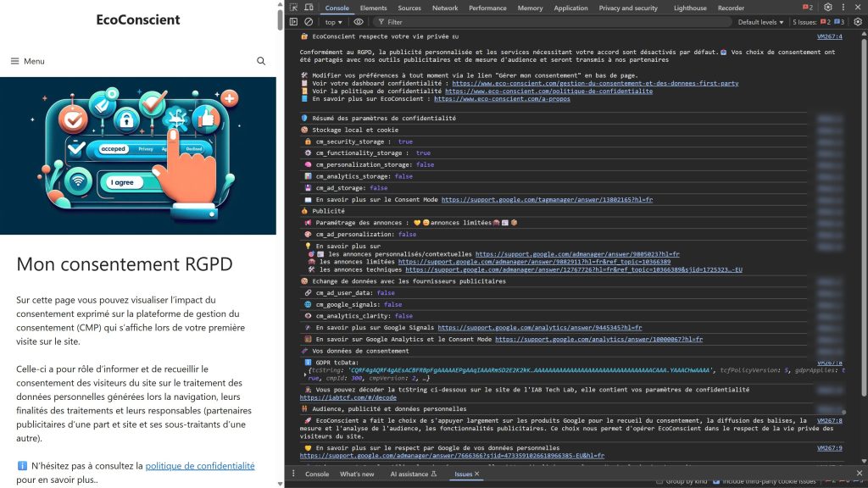The width and height of the screenshot is (868, 488).
Task: Click the cm_ad_storage false value
Action: pos(379,188)
